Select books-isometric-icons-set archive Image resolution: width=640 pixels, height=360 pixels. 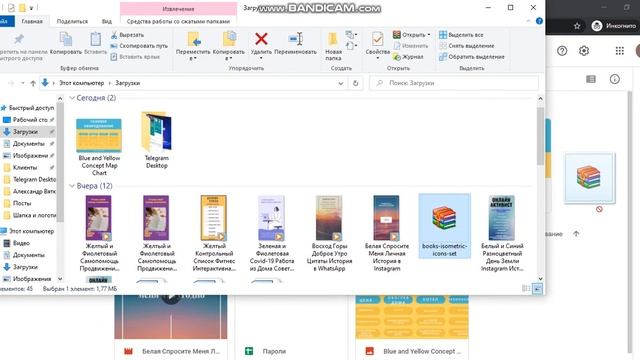tap(444, 226)
